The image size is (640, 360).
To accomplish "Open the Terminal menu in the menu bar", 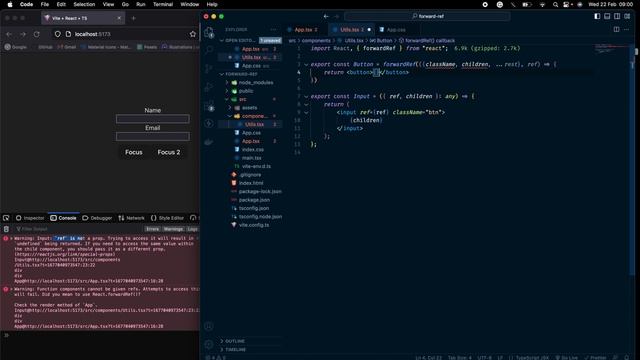I will click(x=163, y=4).
